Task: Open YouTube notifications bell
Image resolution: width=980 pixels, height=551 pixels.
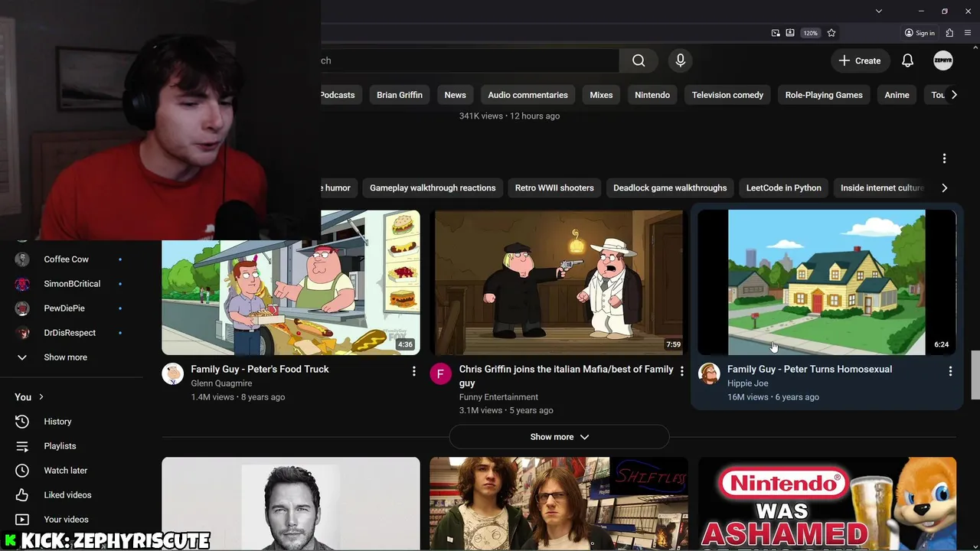Action: [x=907, y=60]
